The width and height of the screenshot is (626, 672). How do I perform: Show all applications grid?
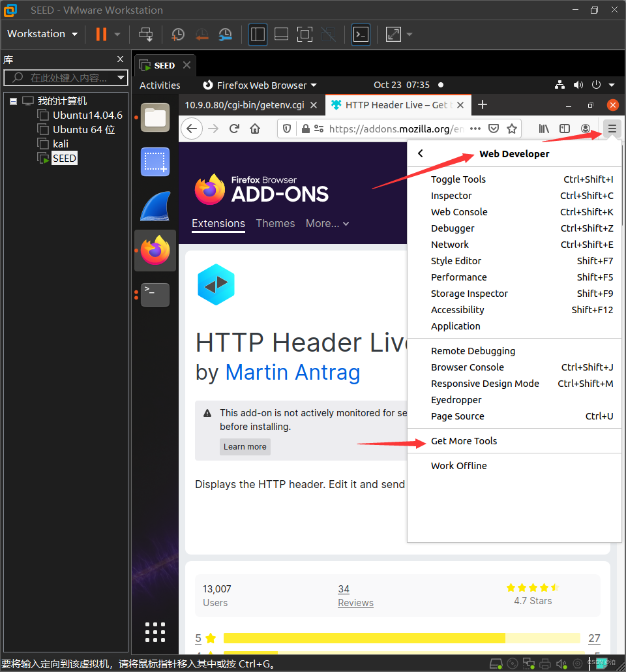[x=155, y=632]
